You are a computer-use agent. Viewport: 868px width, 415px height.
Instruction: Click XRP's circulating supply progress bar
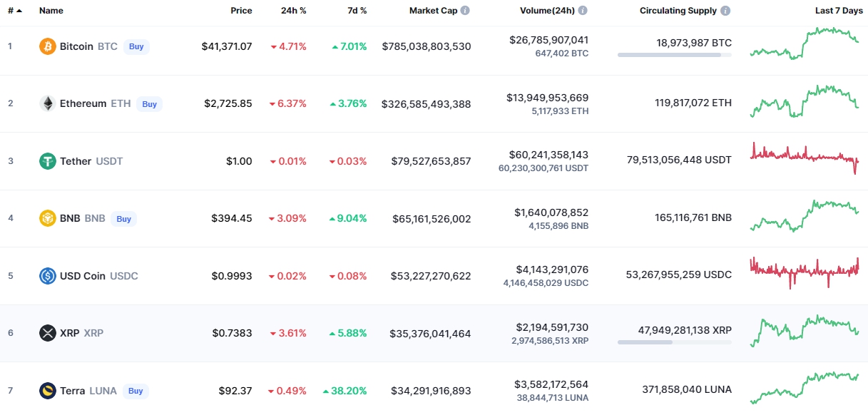(675, 342)
